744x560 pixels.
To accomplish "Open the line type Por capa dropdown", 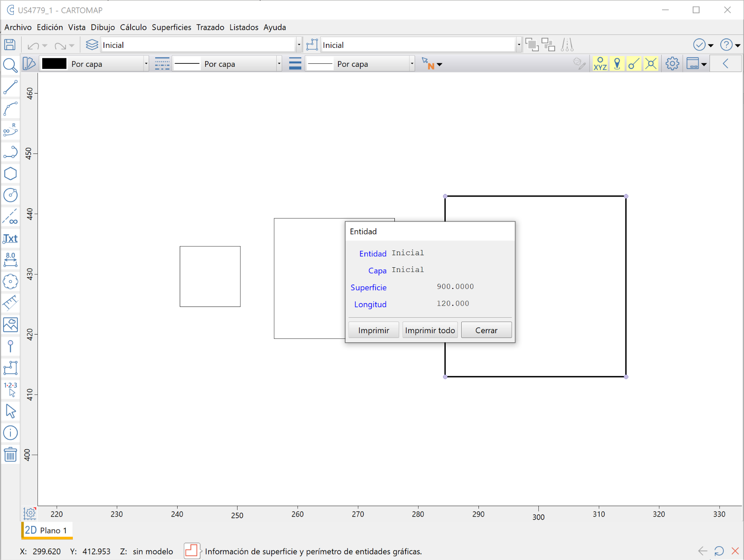I will 279,64.
